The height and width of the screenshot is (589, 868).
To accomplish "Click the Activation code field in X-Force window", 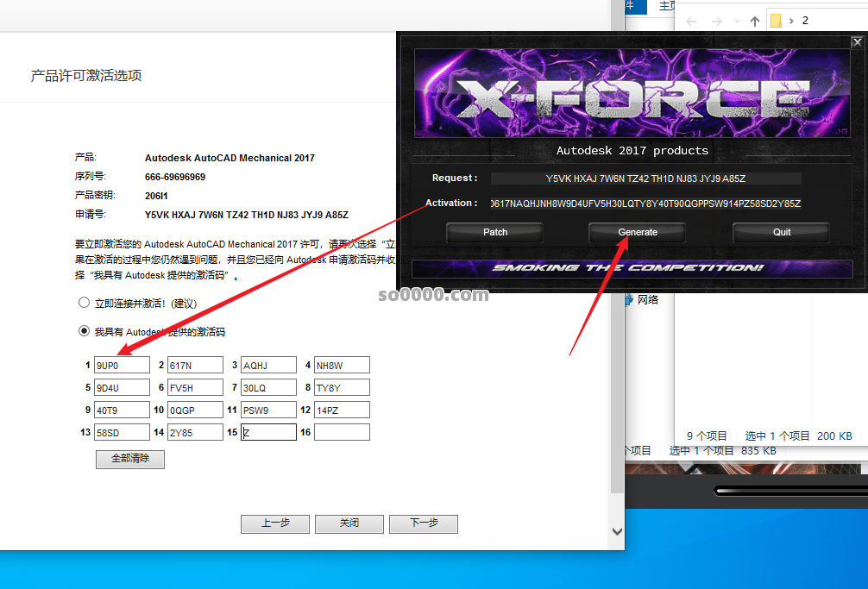I will pyautogui.click(x=646, y=204).
